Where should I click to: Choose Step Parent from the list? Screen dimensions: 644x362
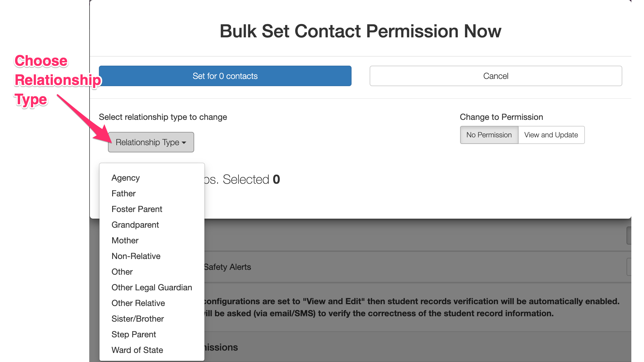(134, 335)
